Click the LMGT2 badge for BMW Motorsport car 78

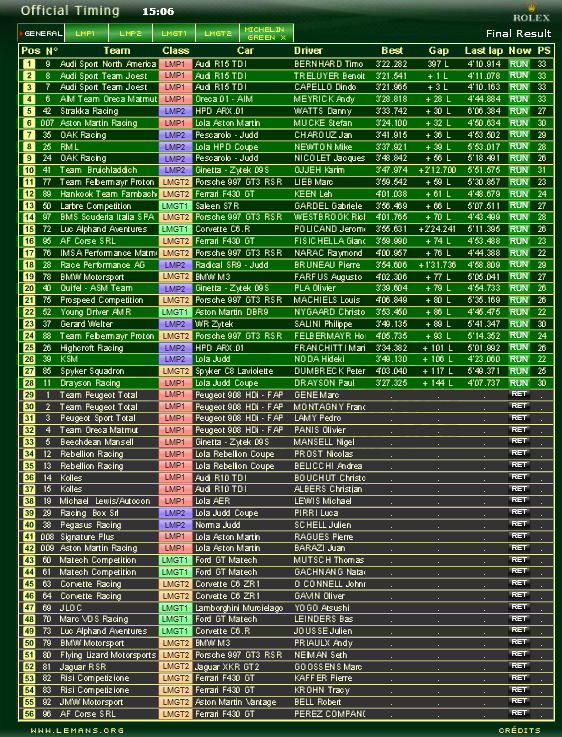pyautogui.click(x=175, y=277)
